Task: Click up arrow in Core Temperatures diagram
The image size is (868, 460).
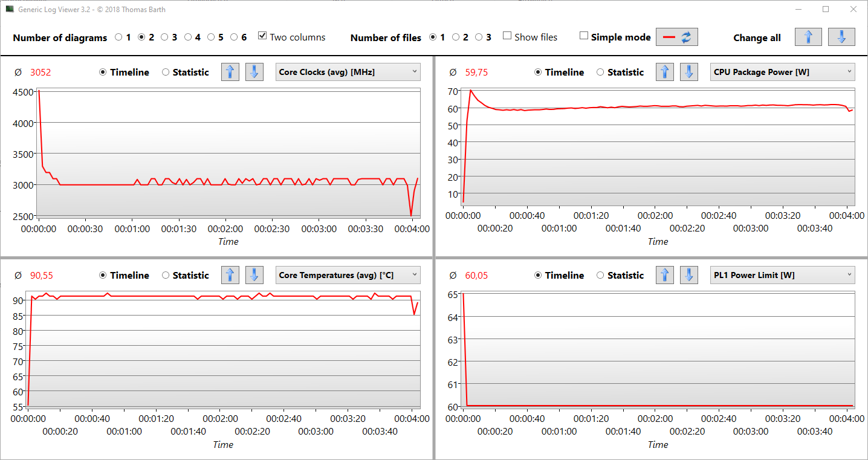Action: 230,275
